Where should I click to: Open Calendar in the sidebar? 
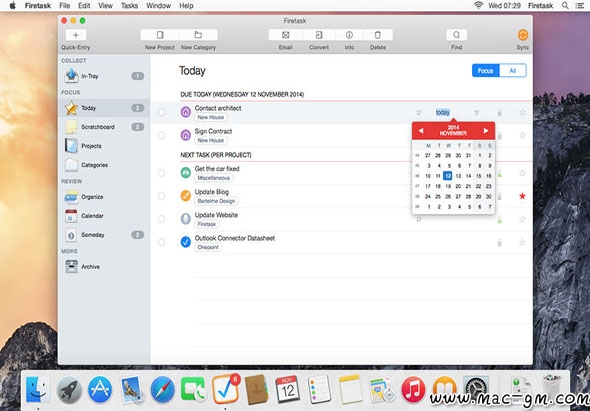[104, 216]
